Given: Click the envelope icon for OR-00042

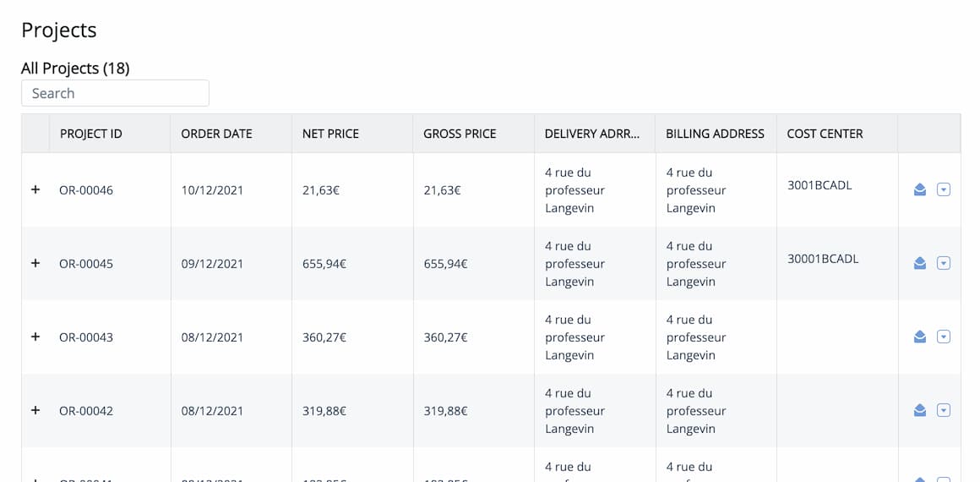Looking at the screenshot, I should pos(919,411).
